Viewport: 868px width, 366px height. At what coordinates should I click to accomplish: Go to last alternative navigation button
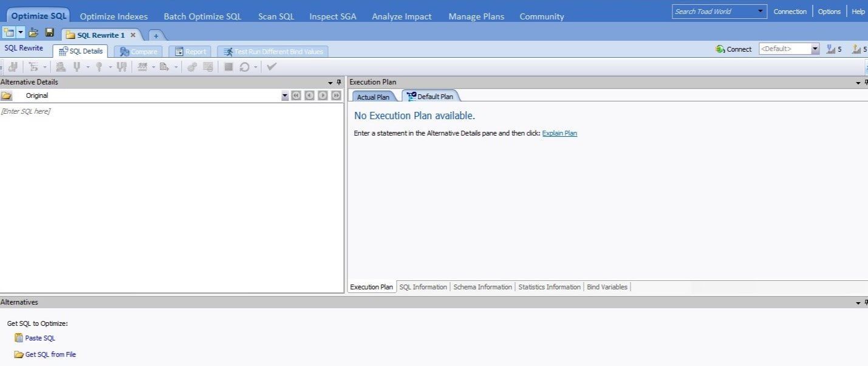pyautogui.click(x=336, y=95)
